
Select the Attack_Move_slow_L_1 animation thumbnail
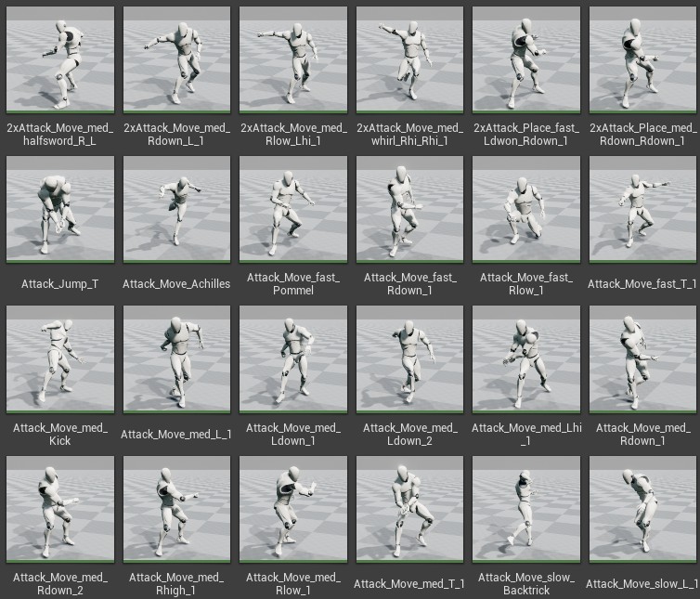(642, 509)
